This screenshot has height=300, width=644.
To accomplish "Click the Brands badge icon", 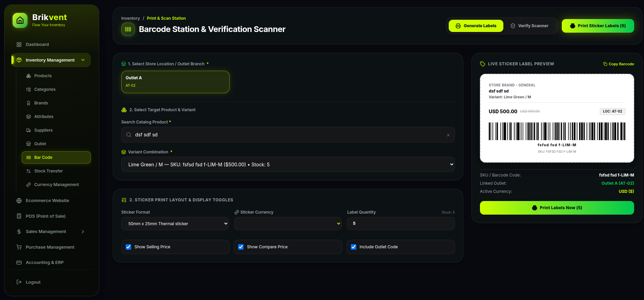I will point(29,103).
